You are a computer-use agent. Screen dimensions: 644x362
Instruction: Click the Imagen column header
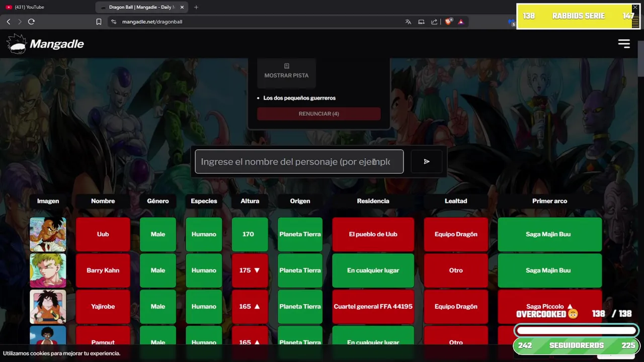coord(48,201)
